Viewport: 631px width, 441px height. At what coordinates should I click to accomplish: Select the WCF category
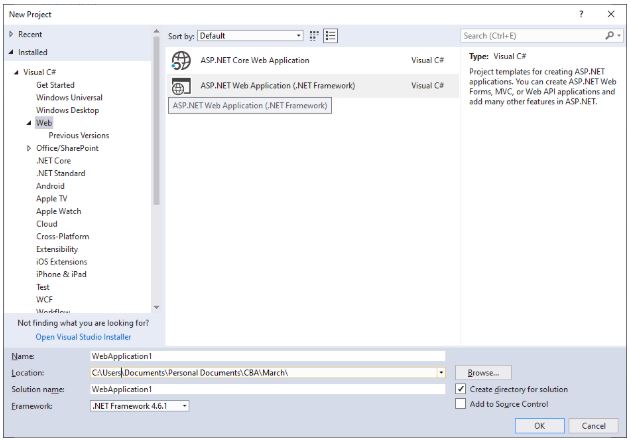tap(44, 299)
